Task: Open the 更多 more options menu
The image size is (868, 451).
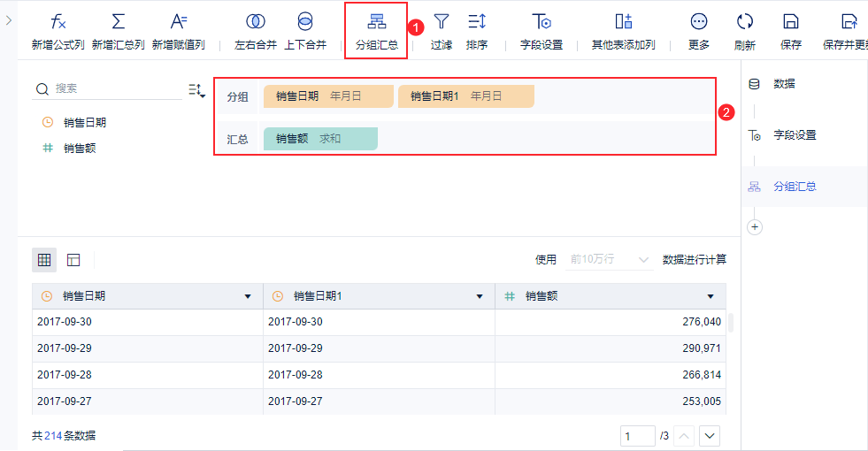Action: point(699,32)
